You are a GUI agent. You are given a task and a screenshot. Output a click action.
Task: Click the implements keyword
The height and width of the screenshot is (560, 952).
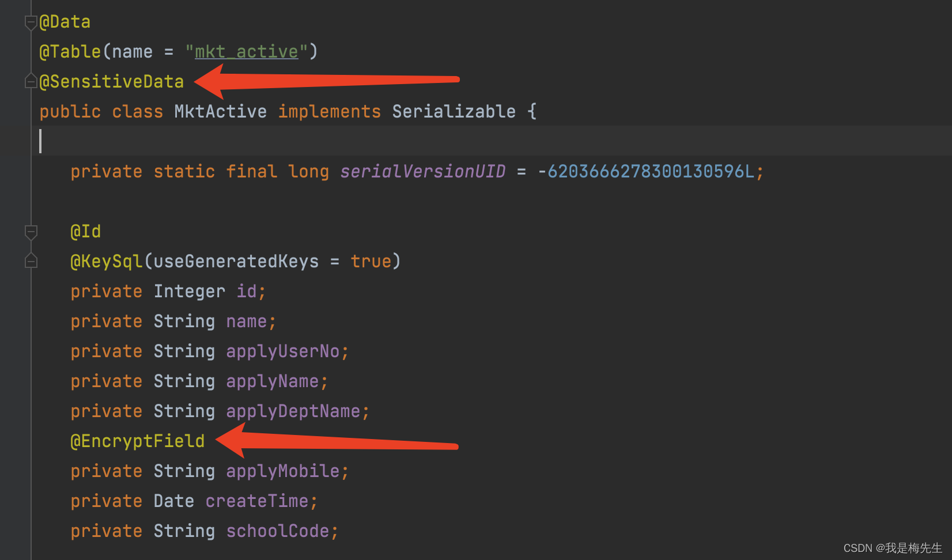pyautogui.click(x=330, y=112)
